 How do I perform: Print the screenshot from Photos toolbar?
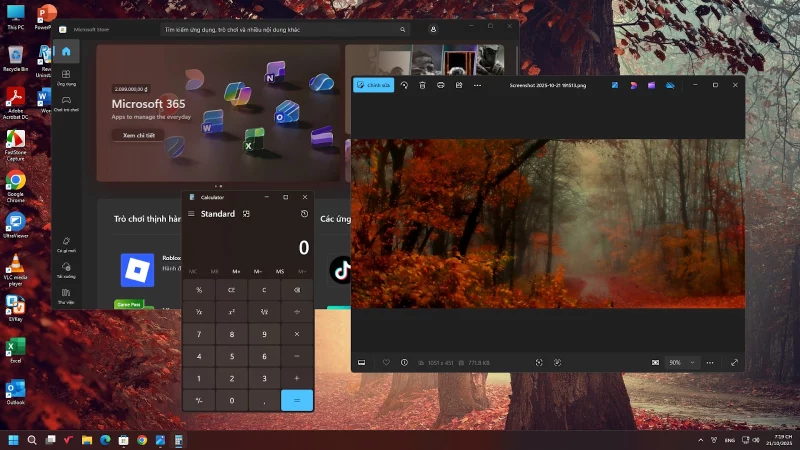[x=440, y=86]
